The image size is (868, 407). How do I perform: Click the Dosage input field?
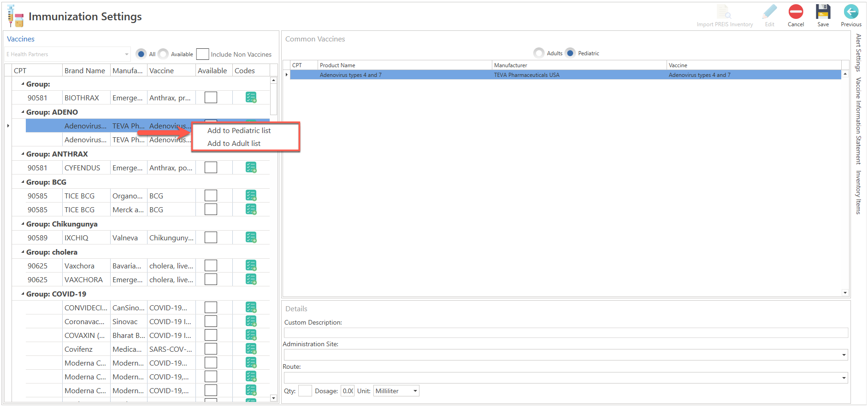348,391
